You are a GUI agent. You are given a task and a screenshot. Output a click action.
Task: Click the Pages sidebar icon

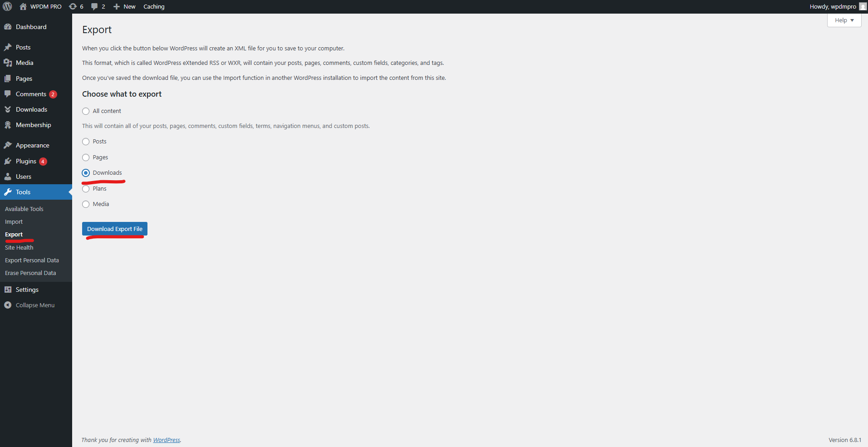pos(8,79)
